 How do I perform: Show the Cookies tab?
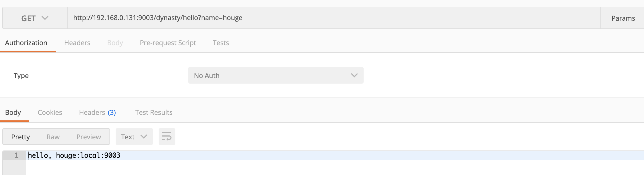point(50,112)
